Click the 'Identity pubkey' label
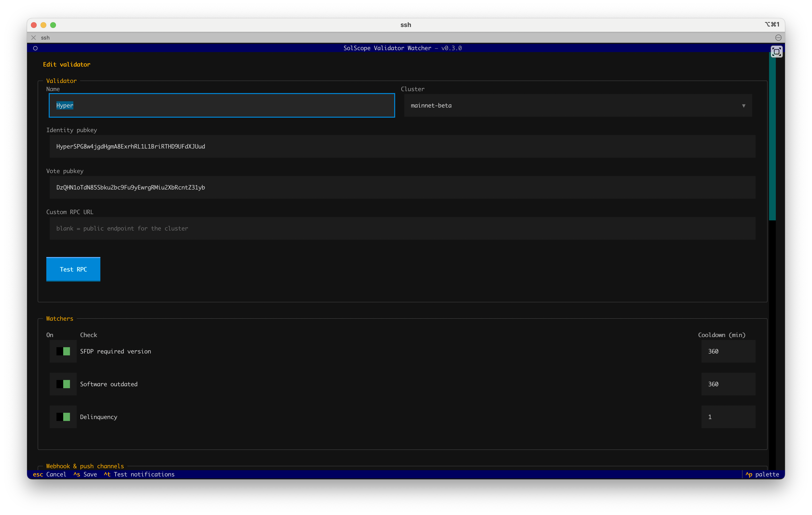This screenshot has width=812, height=515. pyautogui.click(x=71, y=130)
